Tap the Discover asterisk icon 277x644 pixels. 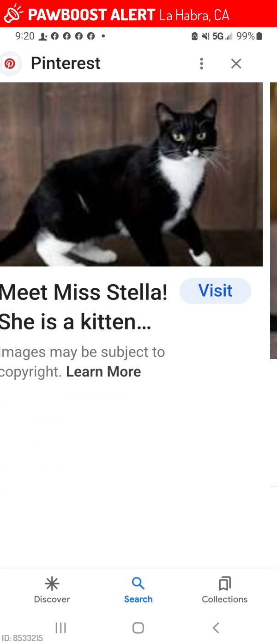52,584
